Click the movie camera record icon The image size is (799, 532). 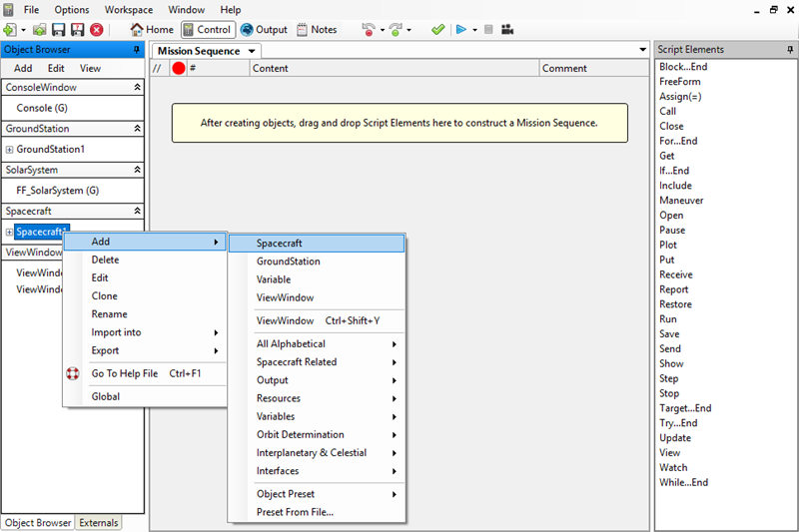507,30
